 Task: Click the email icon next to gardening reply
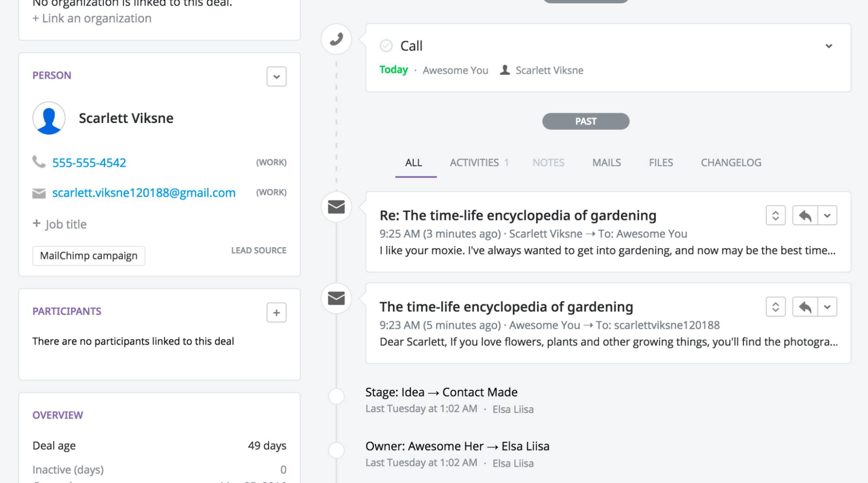[337, 207]
